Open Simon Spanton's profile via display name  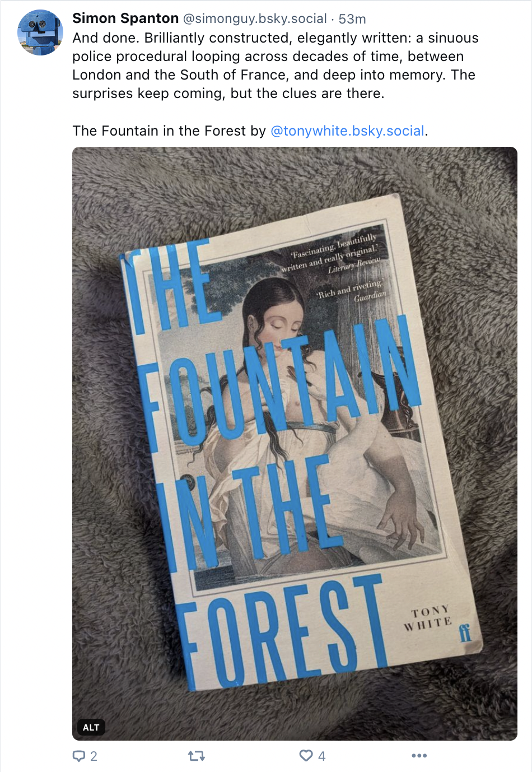pos(125,18)
